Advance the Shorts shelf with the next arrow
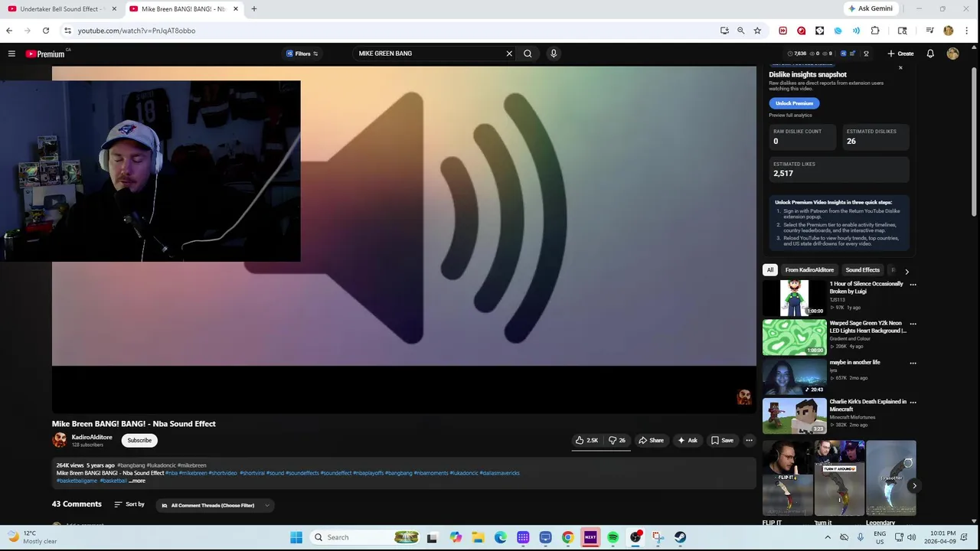 click(x=914, y=486)
